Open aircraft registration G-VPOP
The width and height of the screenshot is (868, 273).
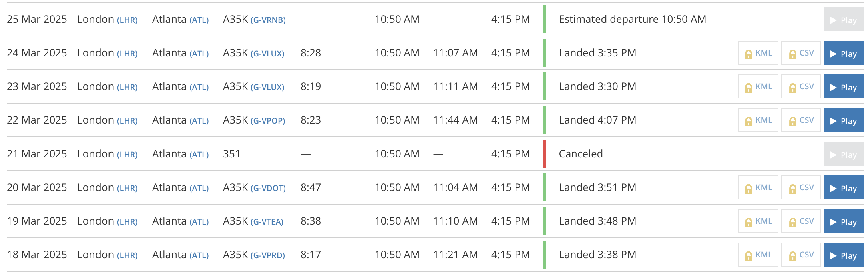tap(267, 120)
